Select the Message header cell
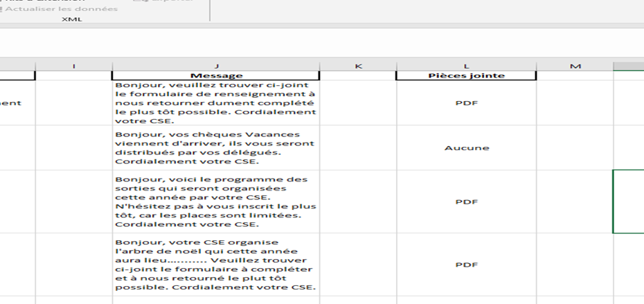The height and width of the screenshot is (304, 644). pos(216,75)
